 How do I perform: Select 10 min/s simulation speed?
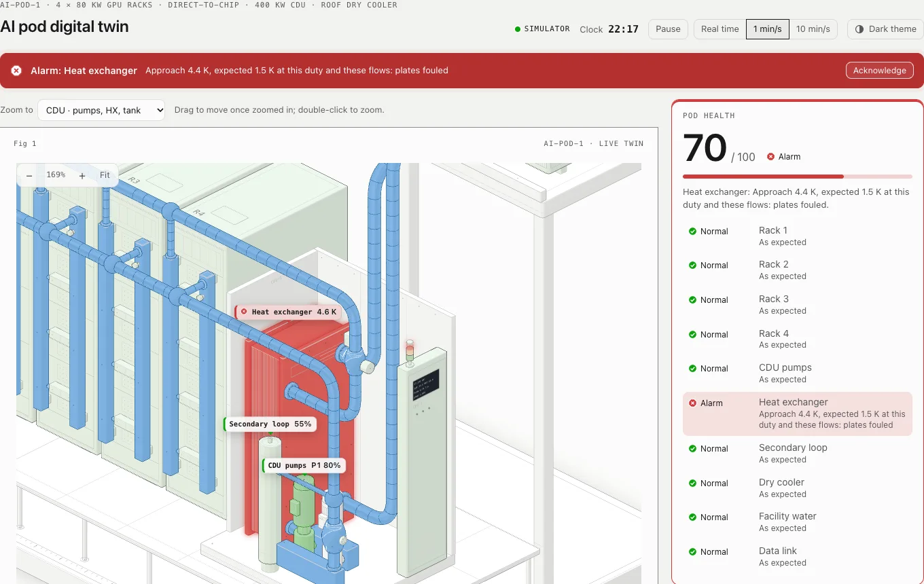tap(813, 29)
